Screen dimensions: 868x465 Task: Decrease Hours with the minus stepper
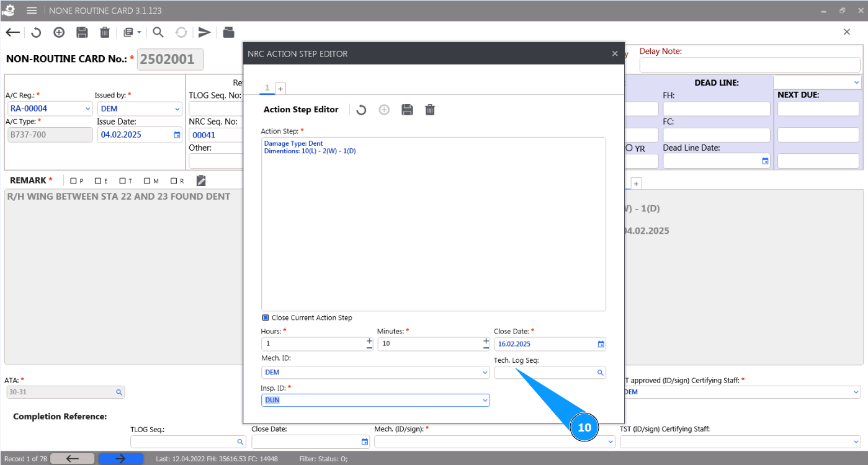tap(369, 347)
